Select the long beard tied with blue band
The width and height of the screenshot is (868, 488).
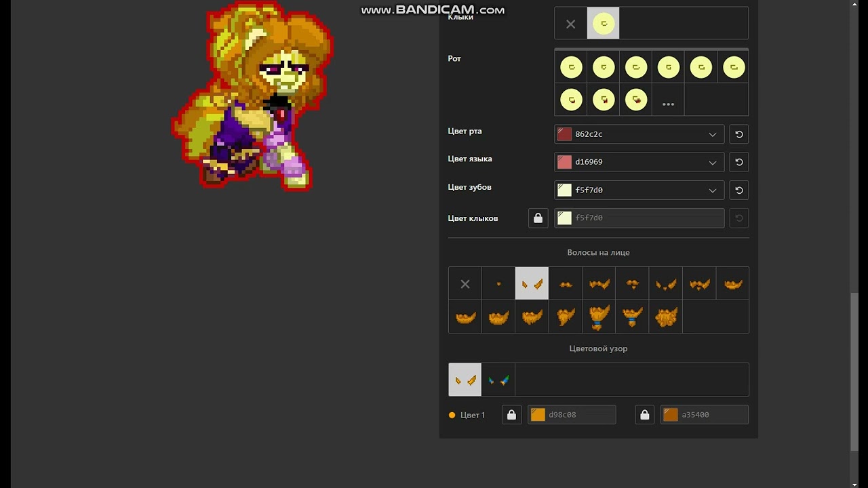[599, 317]
